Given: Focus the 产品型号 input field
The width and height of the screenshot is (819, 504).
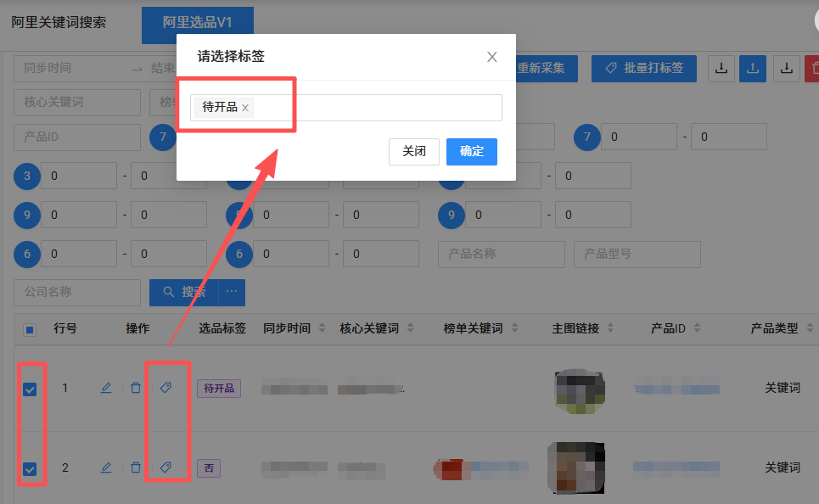Looking at the screenshot, I should 637,255.
